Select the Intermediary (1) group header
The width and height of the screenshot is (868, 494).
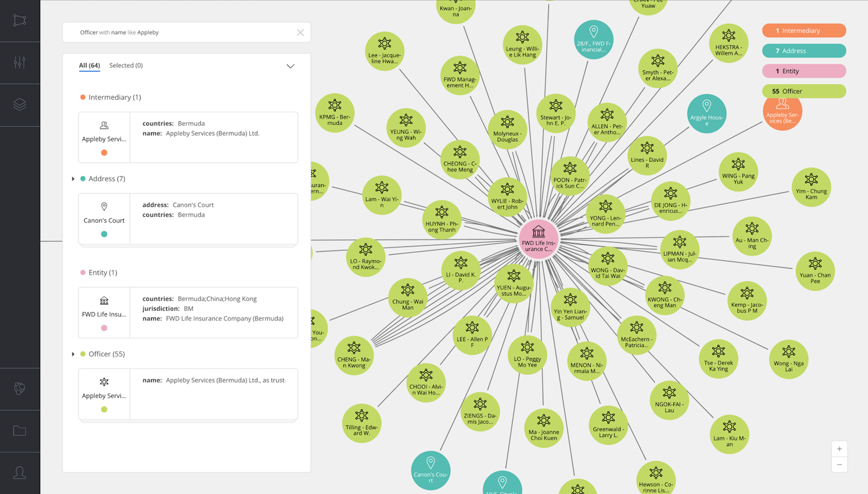pos(110,97)
